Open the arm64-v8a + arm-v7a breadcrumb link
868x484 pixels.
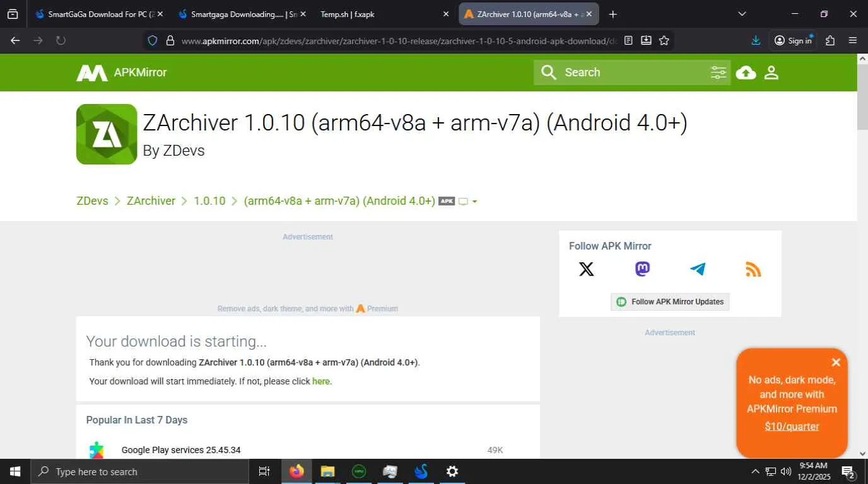339,201
